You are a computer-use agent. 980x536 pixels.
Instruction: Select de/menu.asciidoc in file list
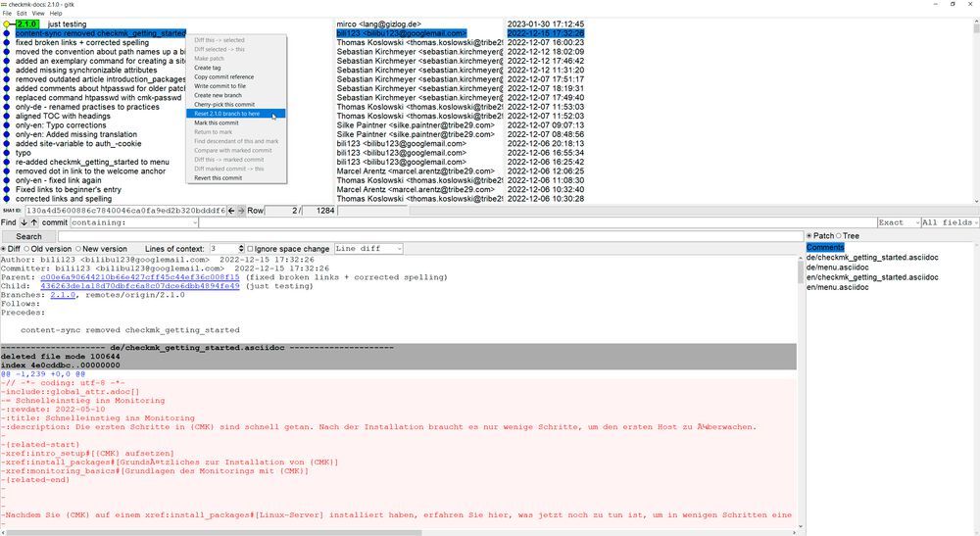pyautogui.click(x=838, y=268)
